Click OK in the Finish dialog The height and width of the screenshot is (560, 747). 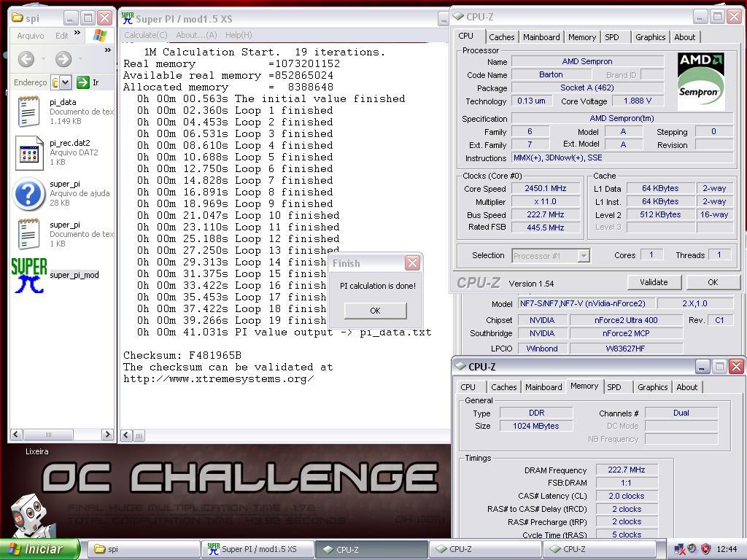click(x=376, y=311)
